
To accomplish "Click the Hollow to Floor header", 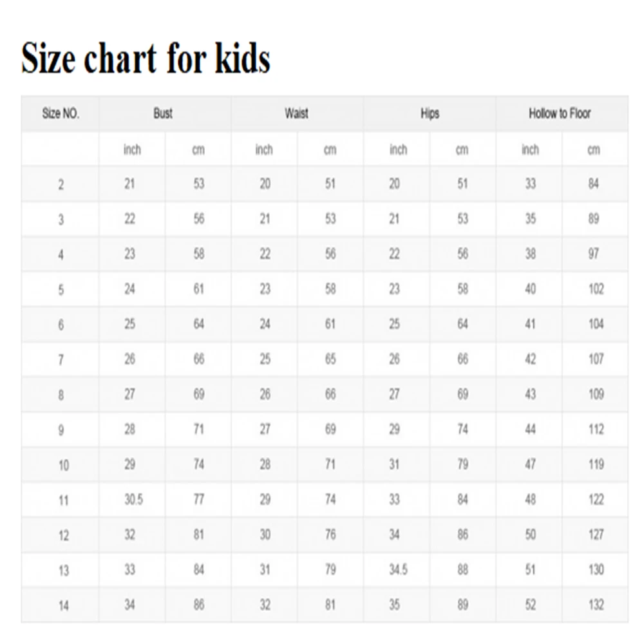I will (x=560, y=114).
